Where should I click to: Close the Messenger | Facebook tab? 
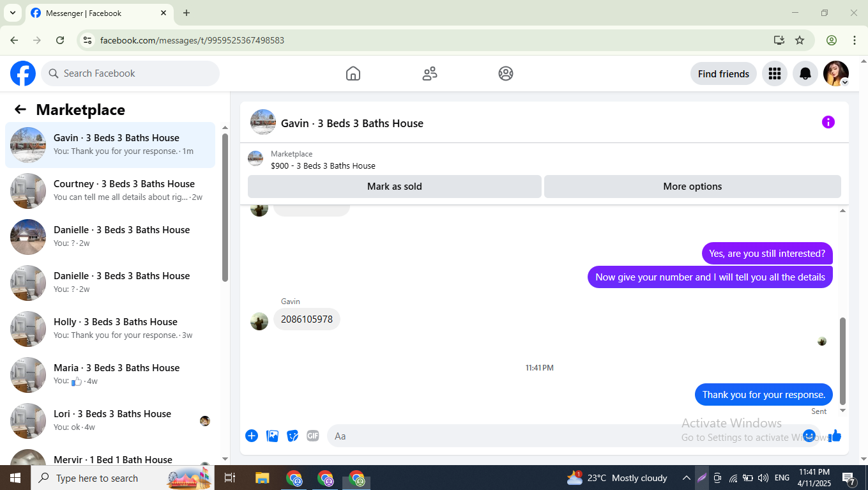(x=164, y=13)
